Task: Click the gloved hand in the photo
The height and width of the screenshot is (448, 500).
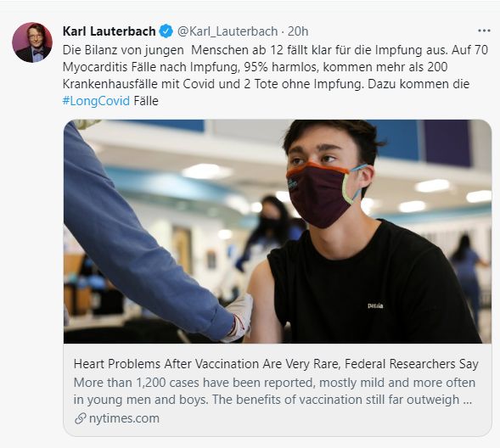Action: pos(239,318)
